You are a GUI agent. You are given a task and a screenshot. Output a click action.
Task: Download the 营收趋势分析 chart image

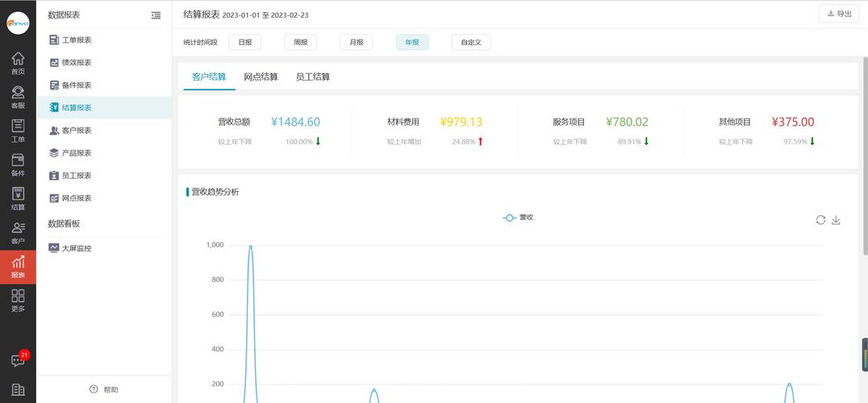836,220
